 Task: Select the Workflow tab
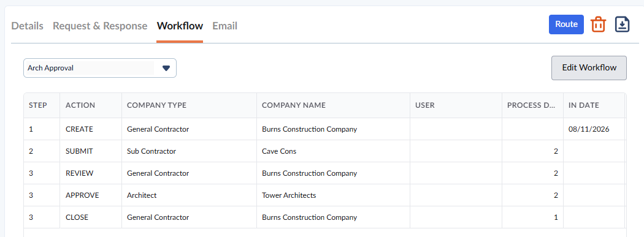pyautogui.click(x=180, y=26)
